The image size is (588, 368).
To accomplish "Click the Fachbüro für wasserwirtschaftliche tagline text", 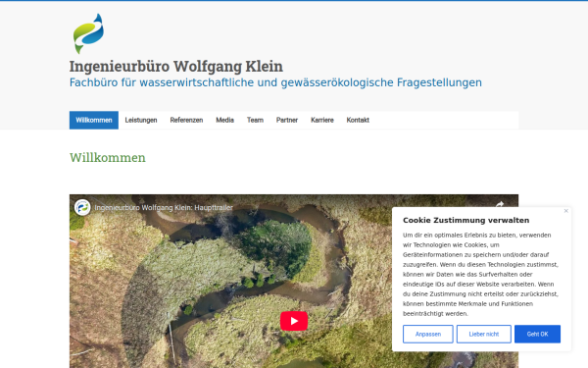I will coord(275,82).
